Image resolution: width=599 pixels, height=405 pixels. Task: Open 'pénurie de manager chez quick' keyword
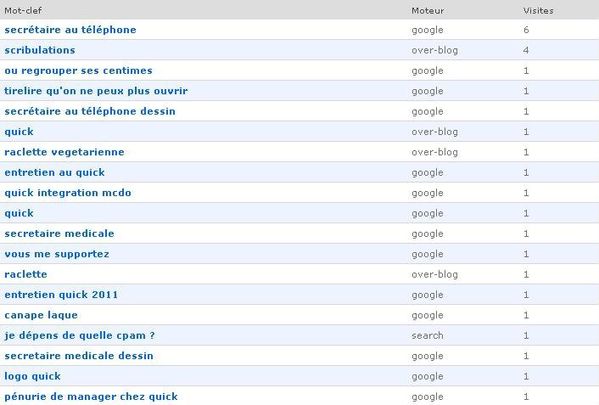pos(91,397)
